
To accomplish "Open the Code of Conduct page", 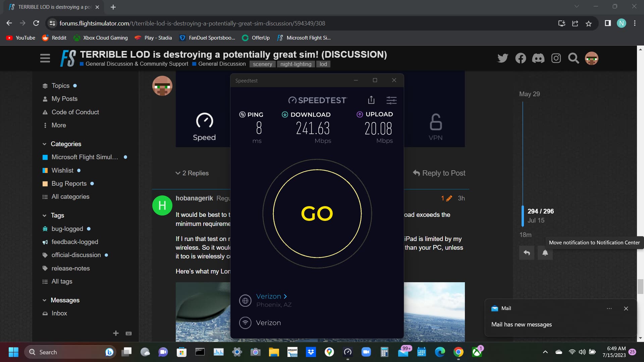I will click(x=75, y=112).
